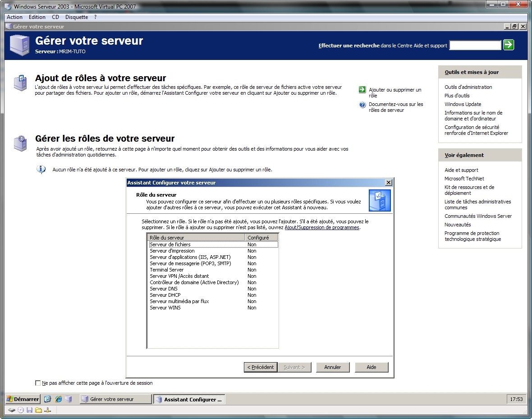
Task: Select Serveur d'impression role
Action: 213,251
